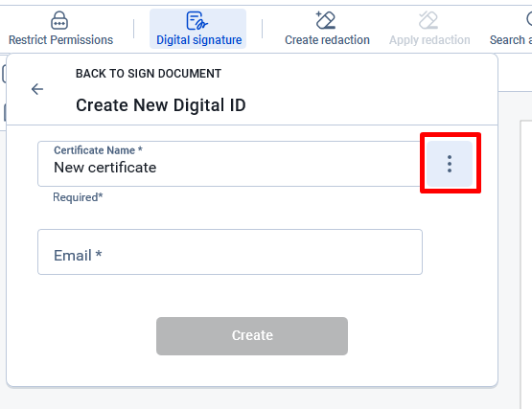The image size is (532, 409).
Task: Click the Create New Digital ID heading
Action: coord(161,105)
